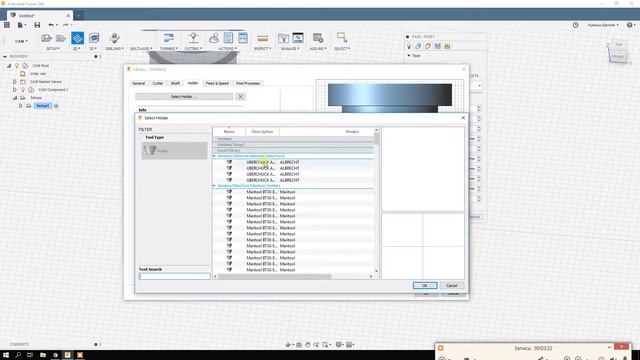Click the Text Search input field

pyautogui.click(x=175, y=276)
